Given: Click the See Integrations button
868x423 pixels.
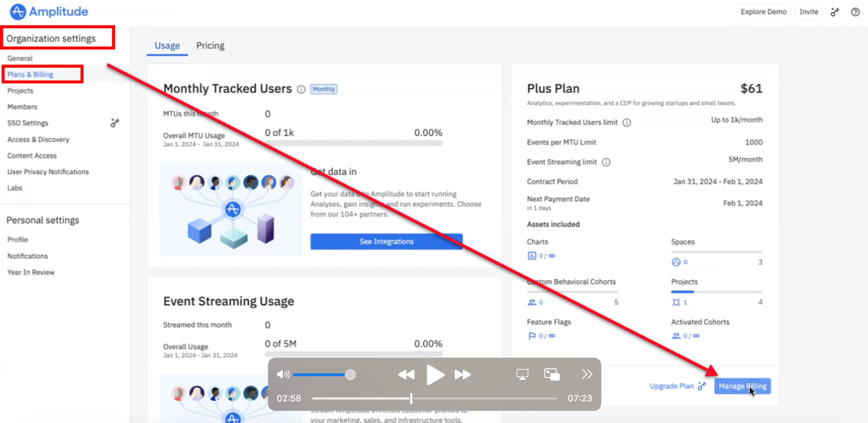Looking at the screenshot, I should pos(386,241).
